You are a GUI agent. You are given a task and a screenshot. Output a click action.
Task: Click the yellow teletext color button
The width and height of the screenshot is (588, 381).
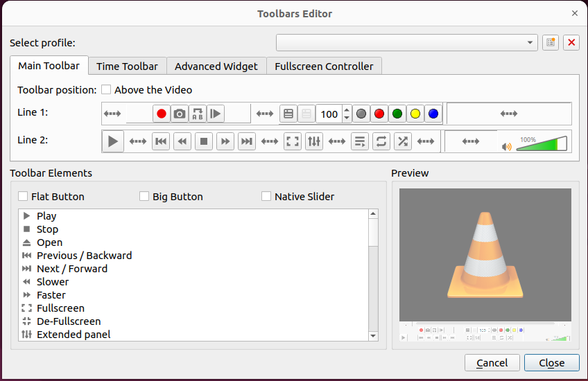[415, 114]
